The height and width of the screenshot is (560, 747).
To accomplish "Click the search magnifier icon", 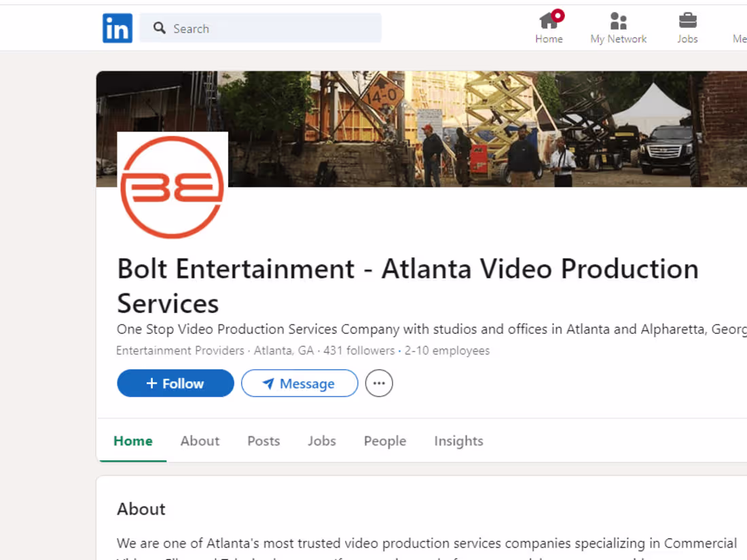I will (159, 28).
